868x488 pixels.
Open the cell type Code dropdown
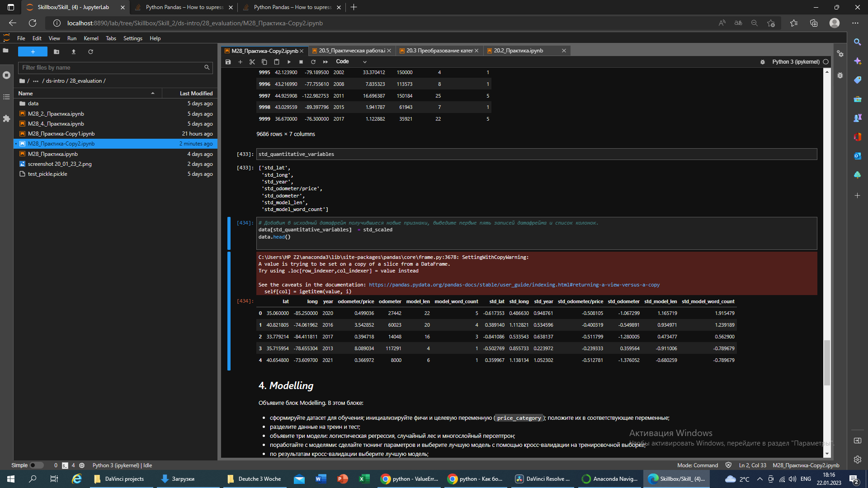click(351, 62)
